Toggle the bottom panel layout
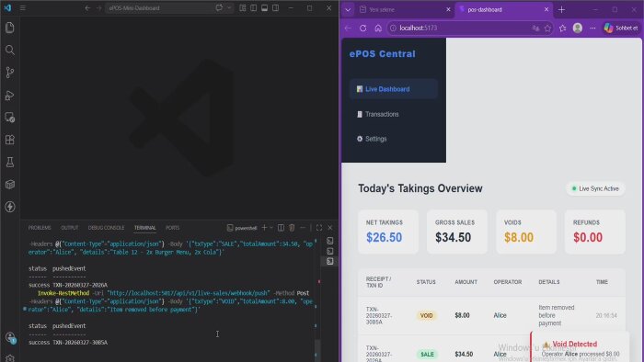 click(x=265, y=7)
